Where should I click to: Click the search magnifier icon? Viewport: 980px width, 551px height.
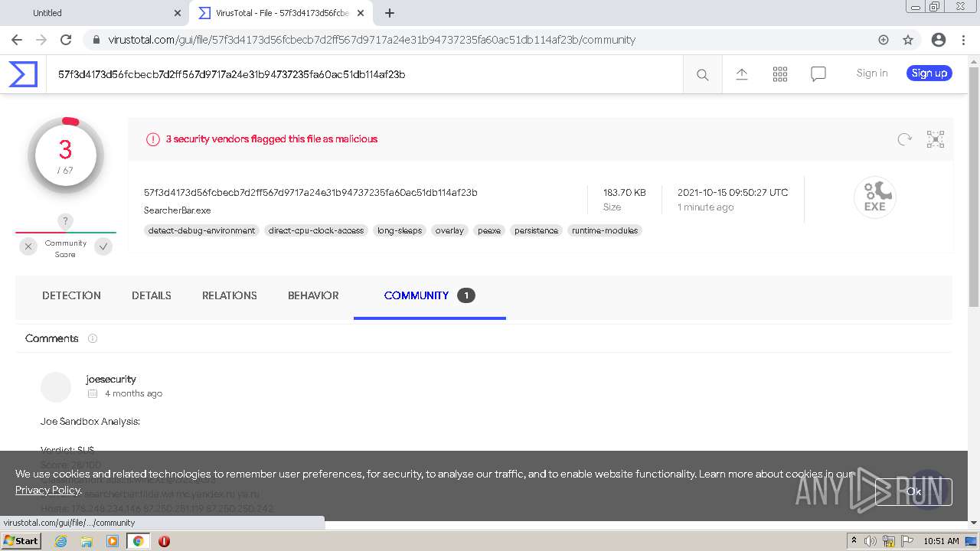coord(702,74)
